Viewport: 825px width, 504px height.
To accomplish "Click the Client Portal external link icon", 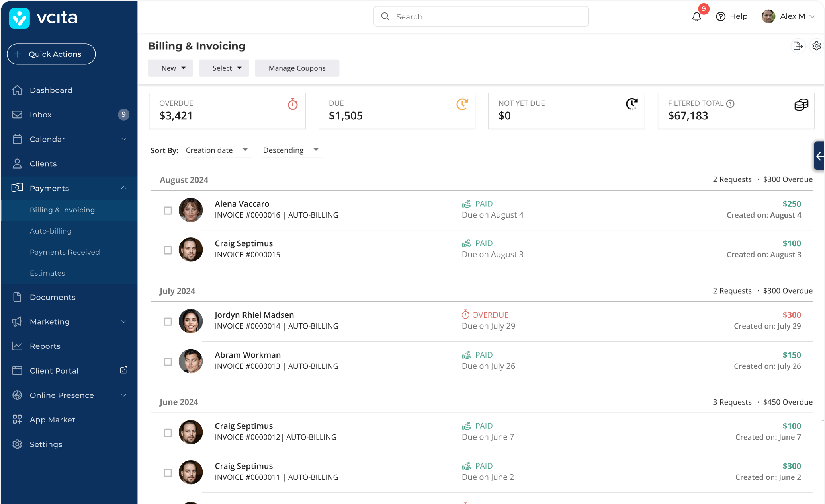I will (124, 370).
